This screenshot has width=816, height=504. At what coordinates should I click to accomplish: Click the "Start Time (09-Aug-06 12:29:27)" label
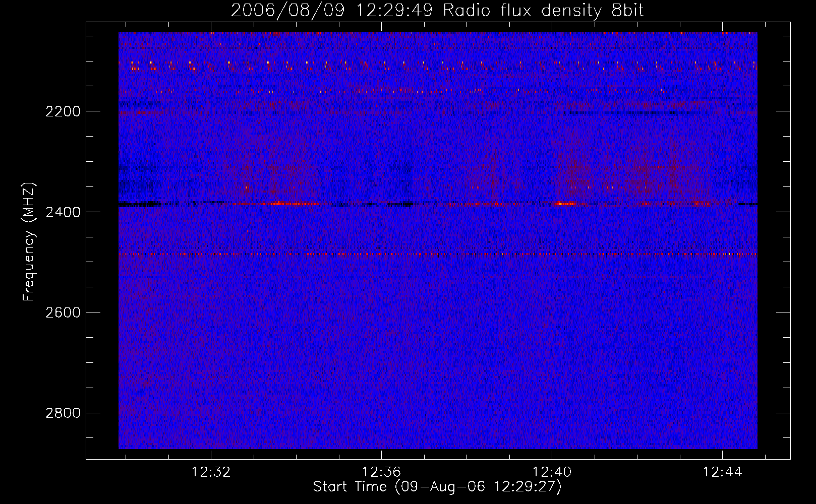(437, 487)
